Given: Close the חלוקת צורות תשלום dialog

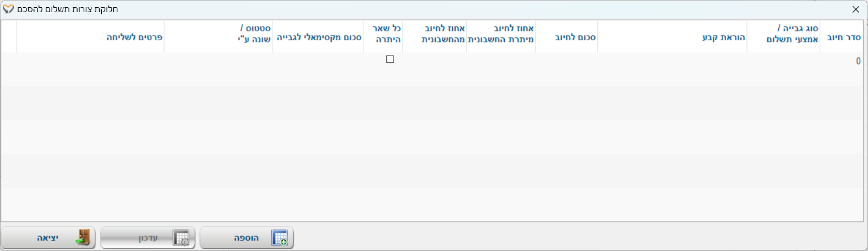Looking at the screenshot, I should pos(855,9).
